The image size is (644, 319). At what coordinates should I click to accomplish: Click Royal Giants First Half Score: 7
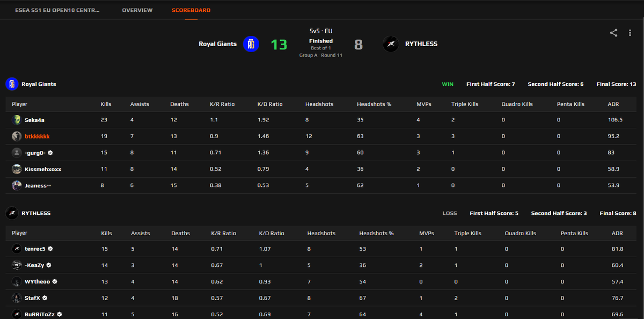point(491,84)
